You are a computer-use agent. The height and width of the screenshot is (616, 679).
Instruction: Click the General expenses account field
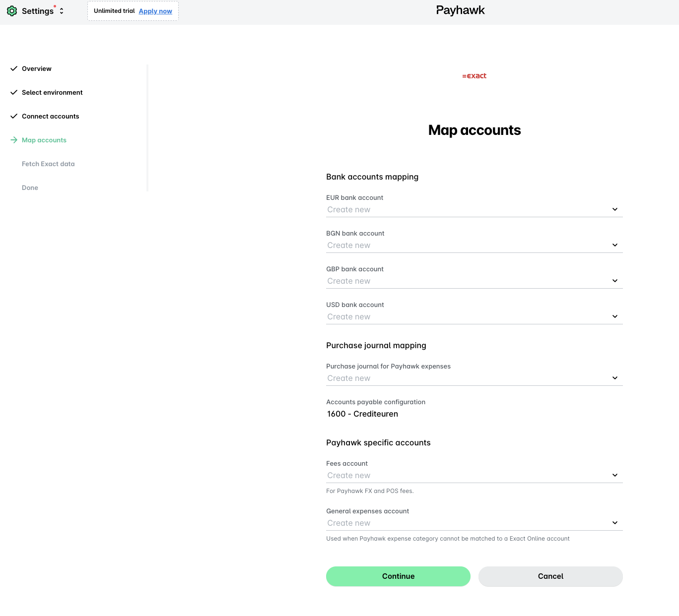point(475,523)
